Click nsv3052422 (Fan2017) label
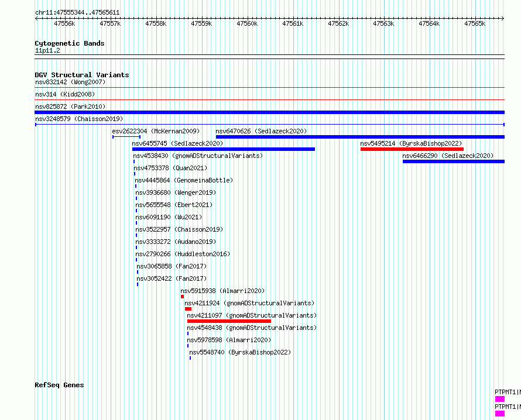521x420 pixels. pyautogui.click(x=172, y=278)
